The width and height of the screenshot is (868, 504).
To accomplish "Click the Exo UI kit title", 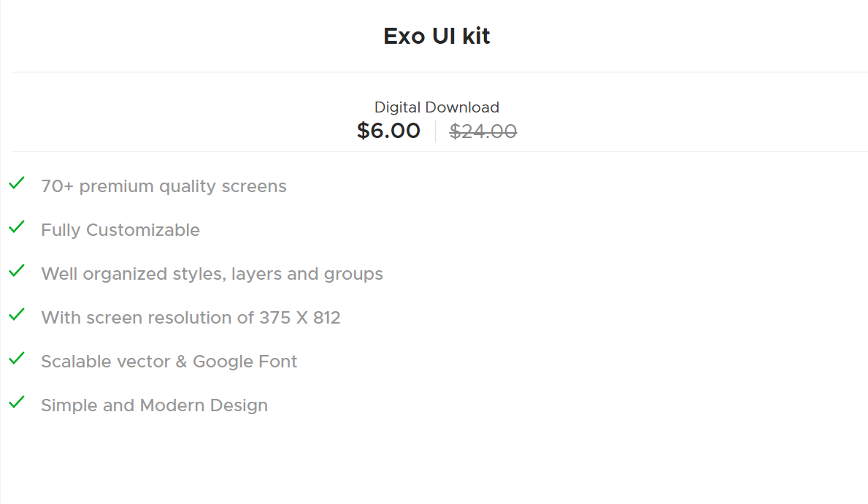I will click(x=437, y=36).
